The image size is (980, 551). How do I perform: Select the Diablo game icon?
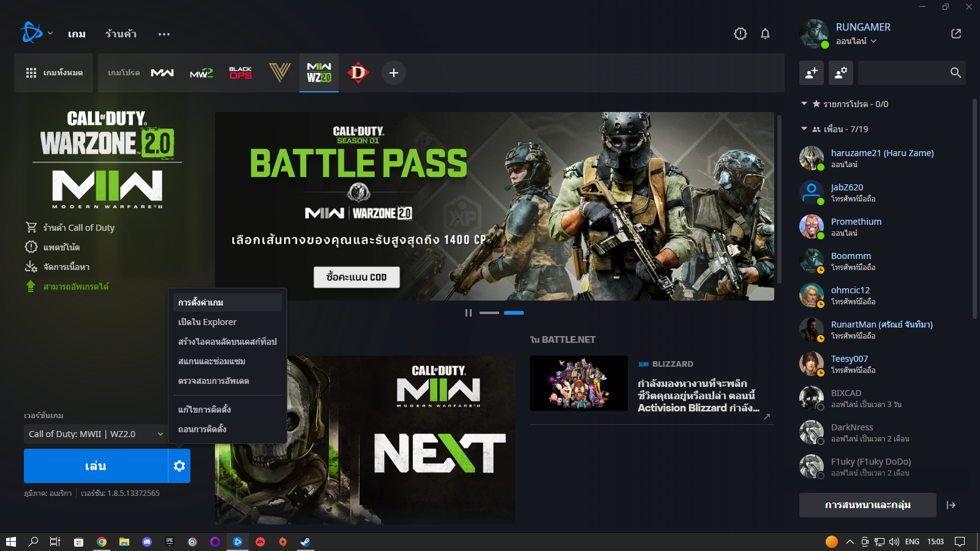click(x=358, y=73)
